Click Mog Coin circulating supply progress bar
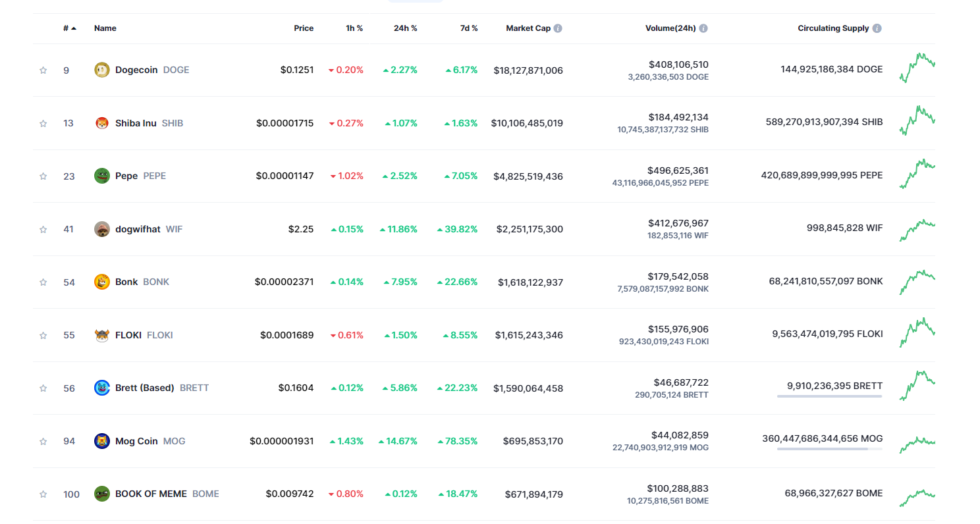This screenshot has width=980, height=524. click(x=829, y=449)
